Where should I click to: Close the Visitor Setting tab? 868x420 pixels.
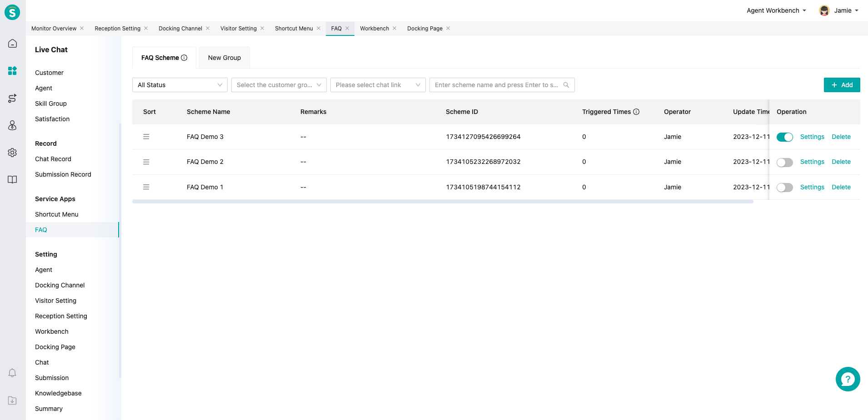coord(262,28)
